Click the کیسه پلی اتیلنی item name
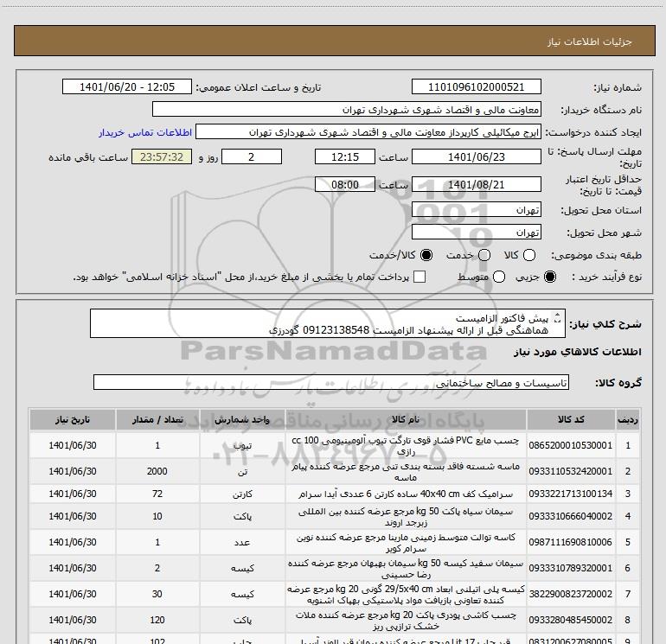 (x=406, y=595)
